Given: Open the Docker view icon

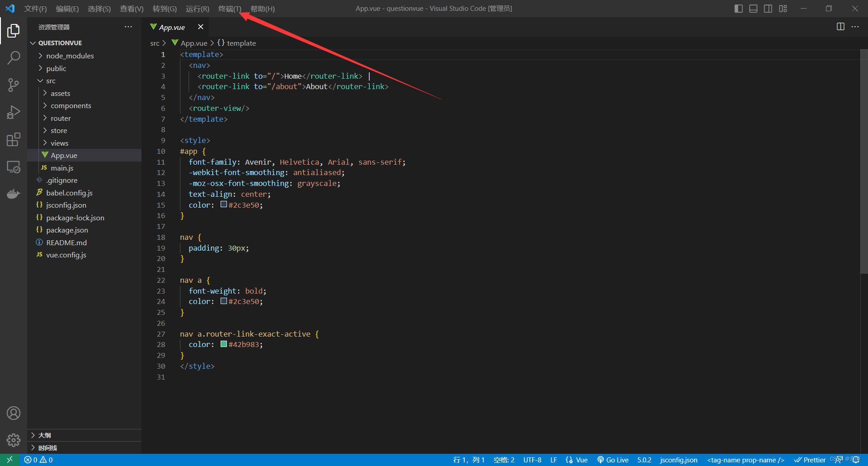Looking at the screenshot, I should pyautogui.click(x=14, y=194).
